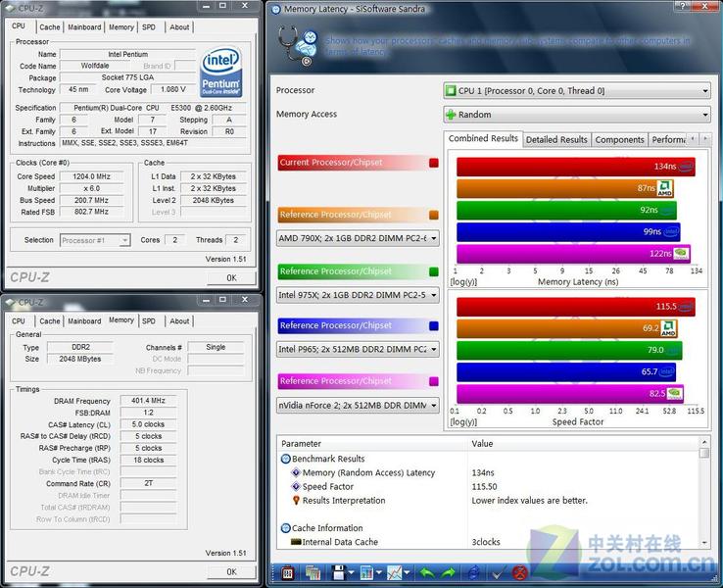Click the Speed Factor row diamond icon
Image resolution: width=723 pixels, height=588 pixels.
point(296,486)
